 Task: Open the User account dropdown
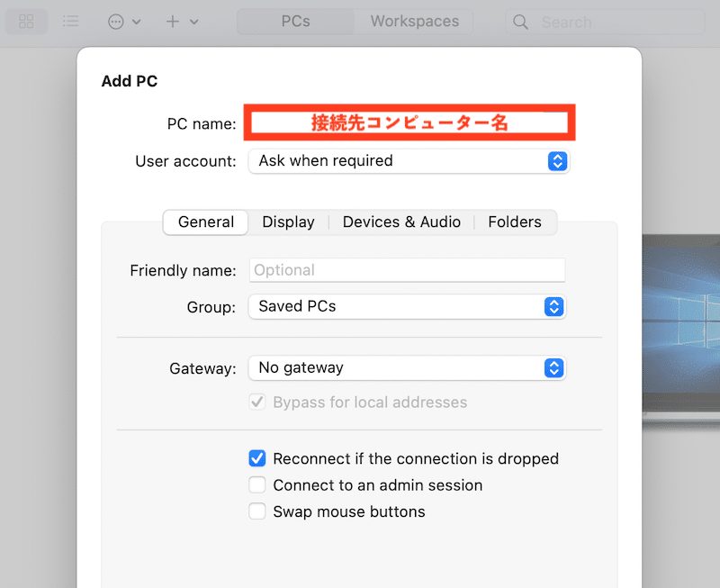click(x=409, y=161)
